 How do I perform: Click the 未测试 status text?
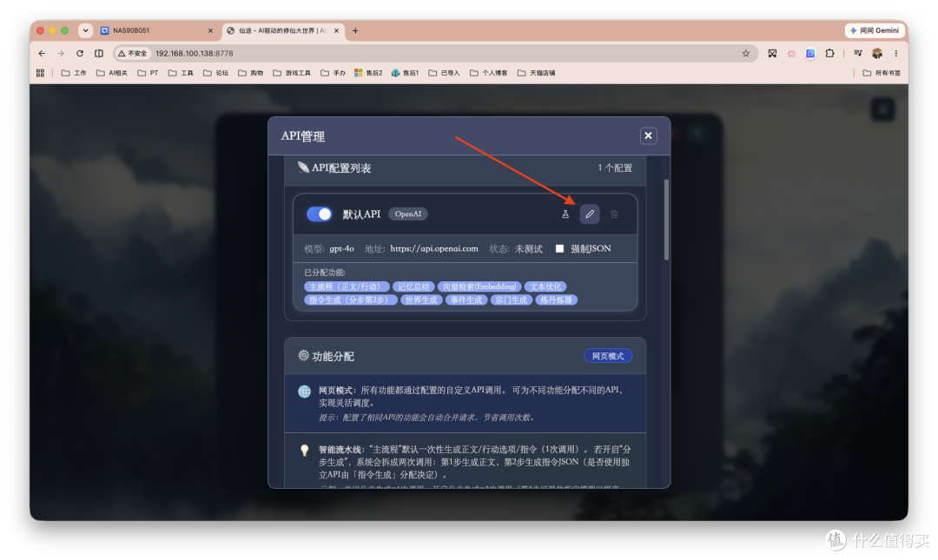click(x=528, y=248)
